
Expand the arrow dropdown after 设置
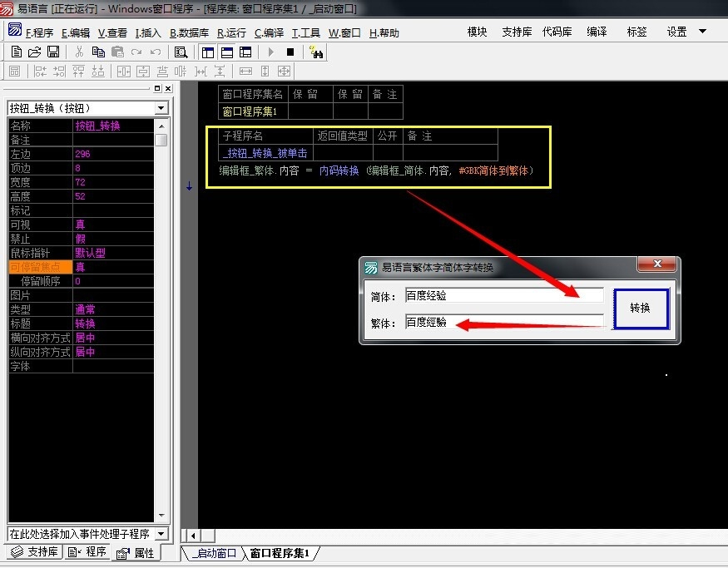coord(702,32)
